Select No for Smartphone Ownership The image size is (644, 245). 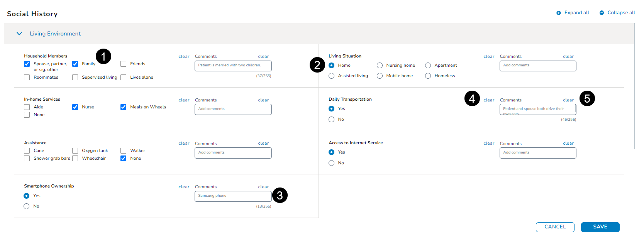pyautogui.click(x=27, y=206)
